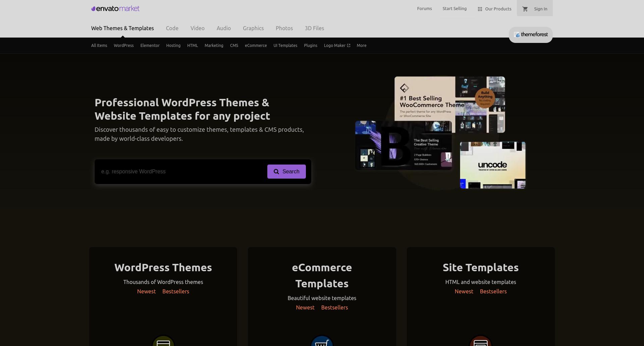Click the purple Search button
Screen dimensions: 644x346
(x=286, y=172)
